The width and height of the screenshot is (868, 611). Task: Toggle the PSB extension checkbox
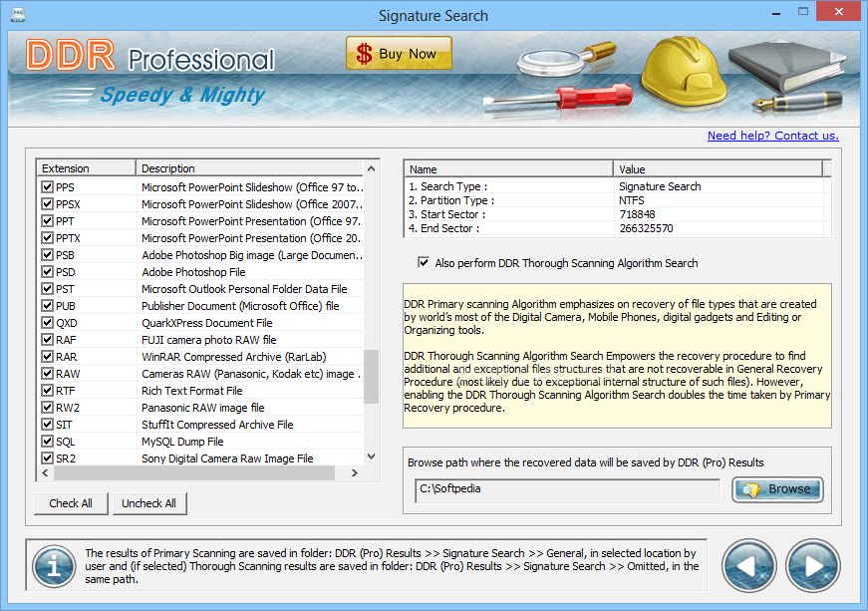pyautogui.click(x=47, y=255)
